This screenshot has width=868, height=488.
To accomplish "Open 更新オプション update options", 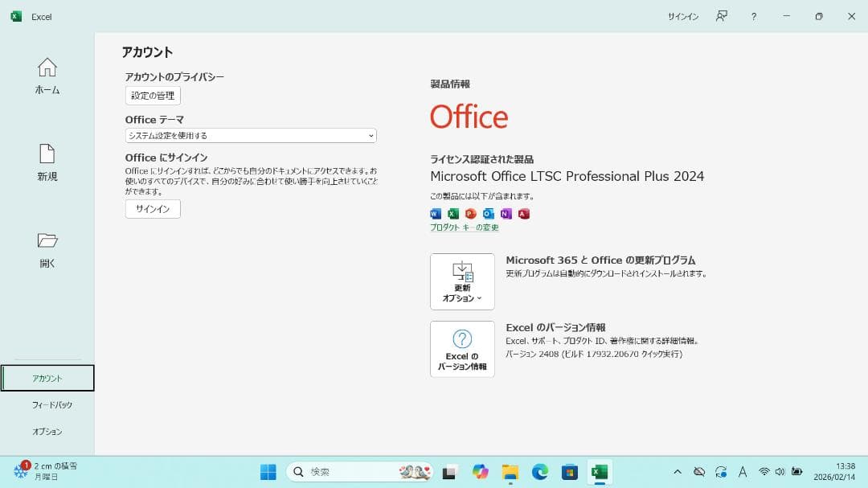I will click(462, 281).
